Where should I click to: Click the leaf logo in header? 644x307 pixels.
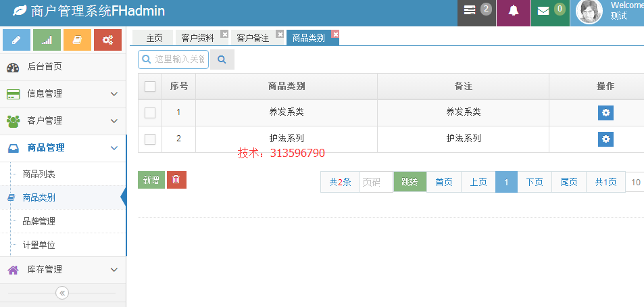click(20, 11)
